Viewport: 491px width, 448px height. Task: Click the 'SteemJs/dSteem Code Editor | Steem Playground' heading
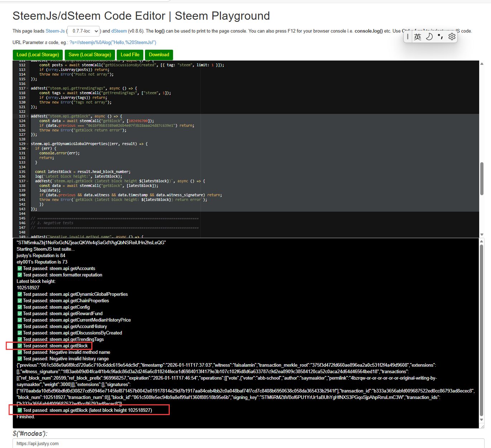click(x=141, y=16)
